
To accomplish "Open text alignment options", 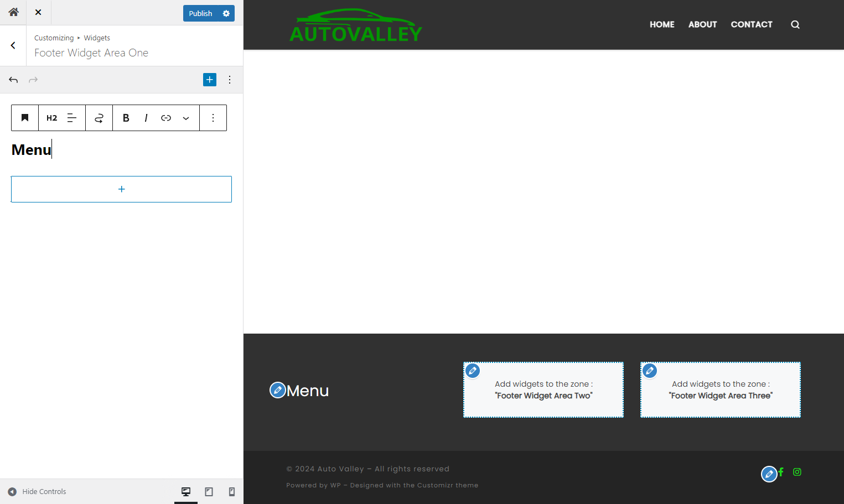I will [72, 118].
